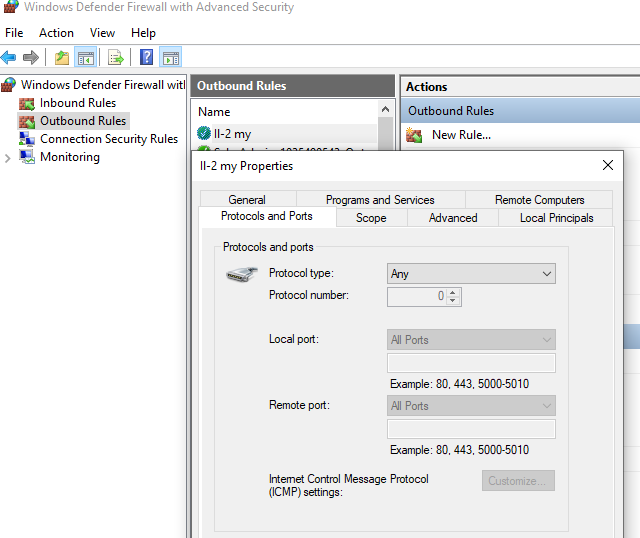The width and height of the screenshot is (640, 538).
Task: Select Outbound Rules in the tree
Action: coord(83,121)
